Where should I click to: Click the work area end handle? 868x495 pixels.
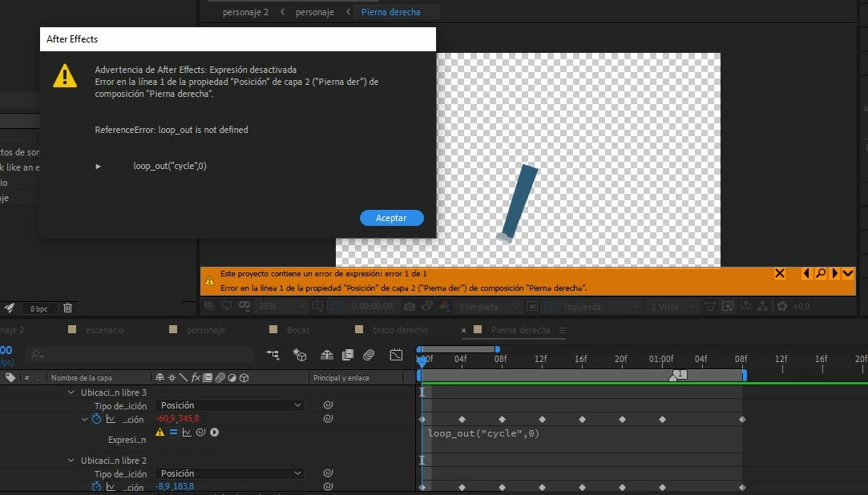pos(745,375)
